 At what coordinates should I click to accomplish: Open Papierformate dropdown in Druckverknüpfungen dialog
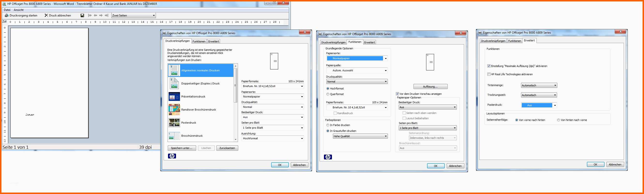[x=273, y=86]
